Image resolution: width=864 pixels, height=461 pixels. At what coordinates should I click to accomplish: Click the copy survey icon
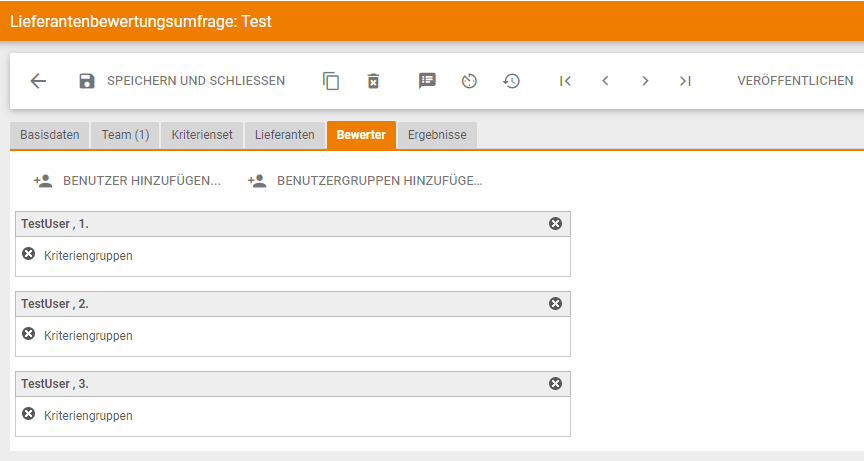tap(331, 81)
